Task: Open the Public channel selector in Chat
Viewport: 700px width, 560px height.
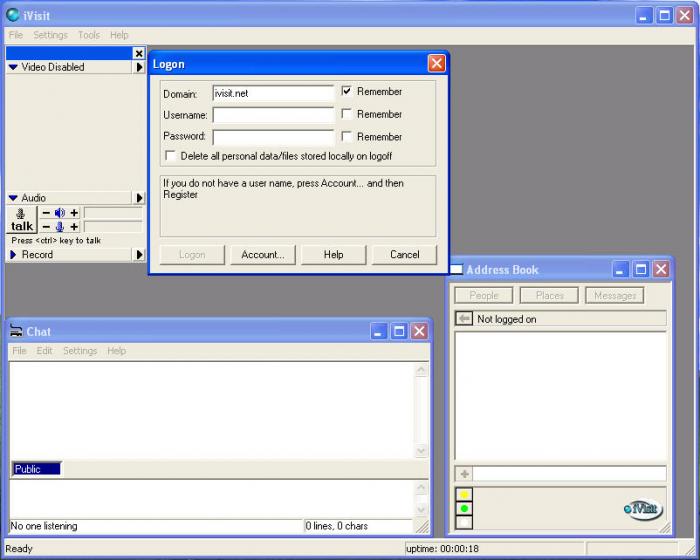Action: click(x=36, y=469)
